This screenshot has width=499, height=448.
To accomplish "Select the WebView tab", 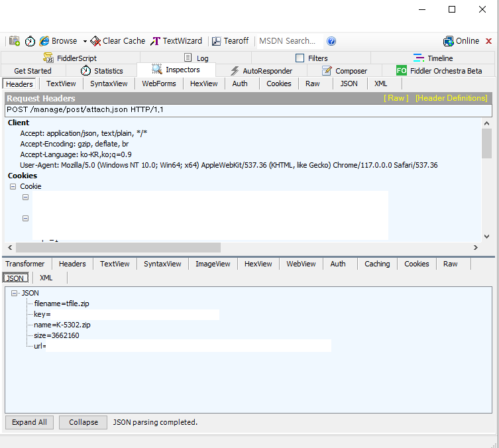I will point(301,264).
